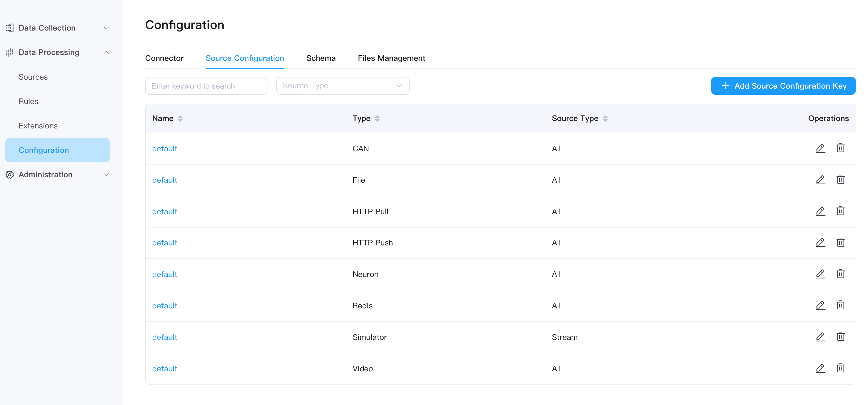Viewport: 868px width, 405px height.
Task: Sort table by Source Type column
Action: click(x=605, y=118)
